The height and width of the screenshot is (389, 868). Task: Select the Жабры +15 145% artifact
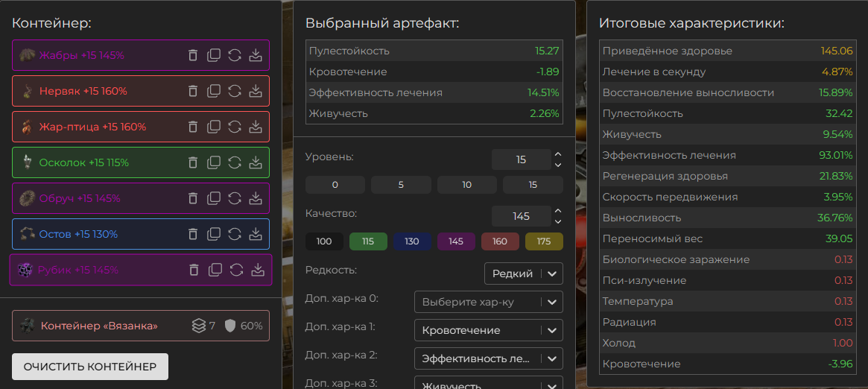click(x=141, y=55)
